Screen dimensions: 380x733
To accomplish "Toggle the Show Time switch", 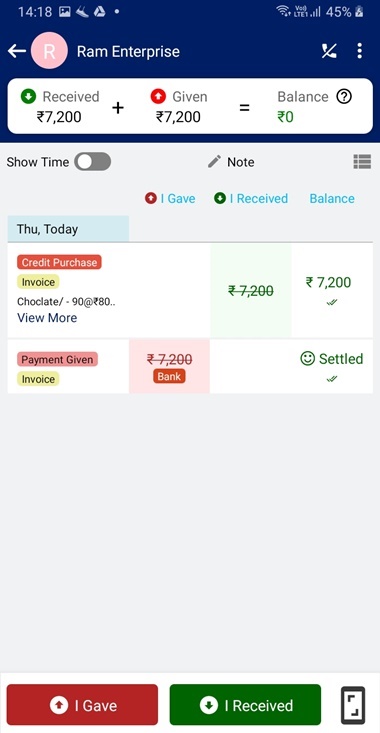I will coord(93,162).
